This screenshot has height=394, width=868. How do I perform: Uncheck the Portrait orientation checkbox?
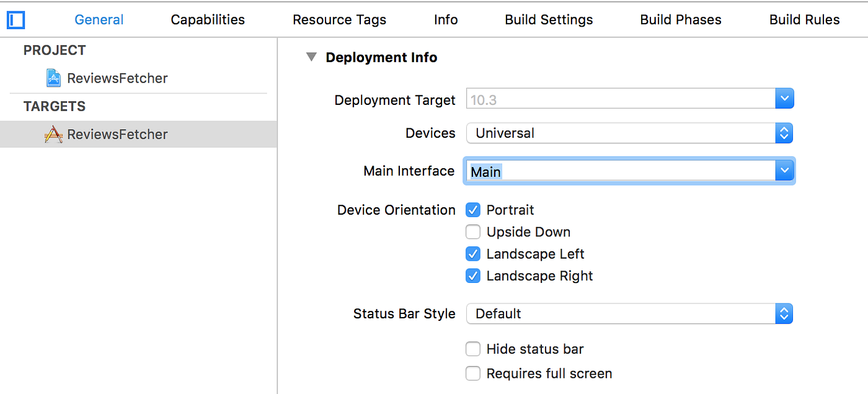(473, 210)
